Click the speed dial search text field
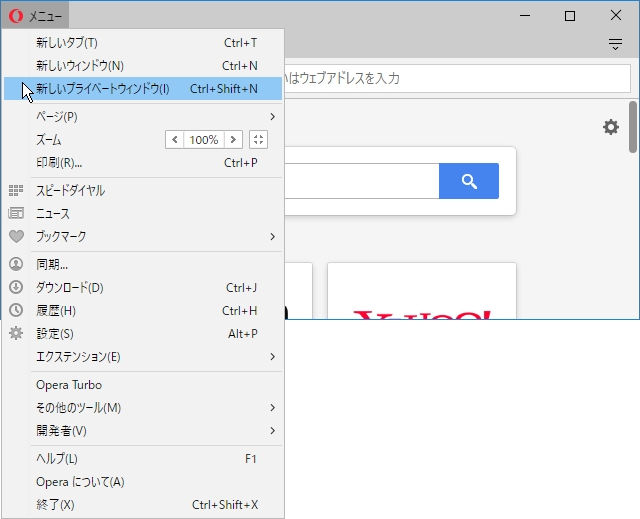This screenshot has height=519, width=640. 362,181
